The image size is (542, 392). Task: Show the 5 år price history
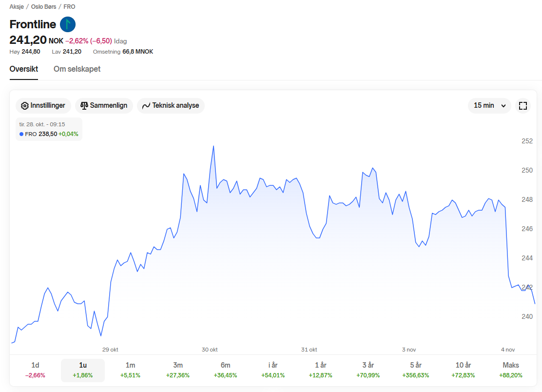coord(416,370)
